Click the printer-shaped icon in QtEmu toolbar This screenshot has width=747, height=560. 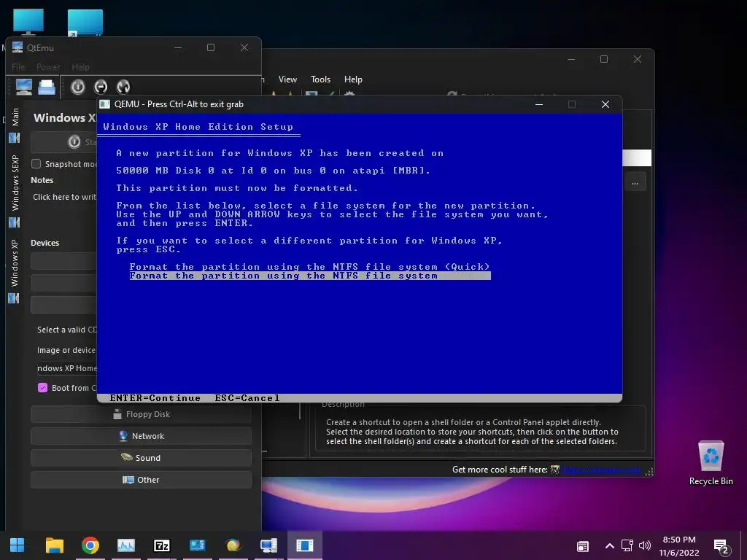[x=47, y=87]
